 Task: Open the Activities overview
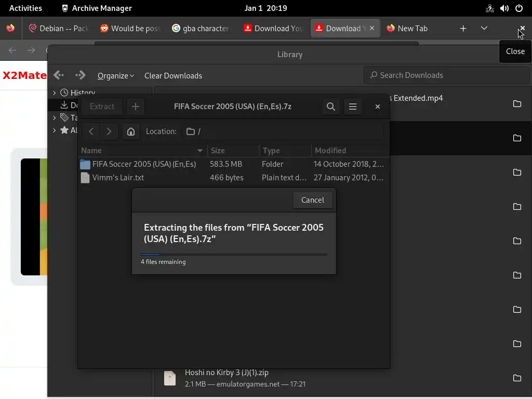click(x=25, y=8)
